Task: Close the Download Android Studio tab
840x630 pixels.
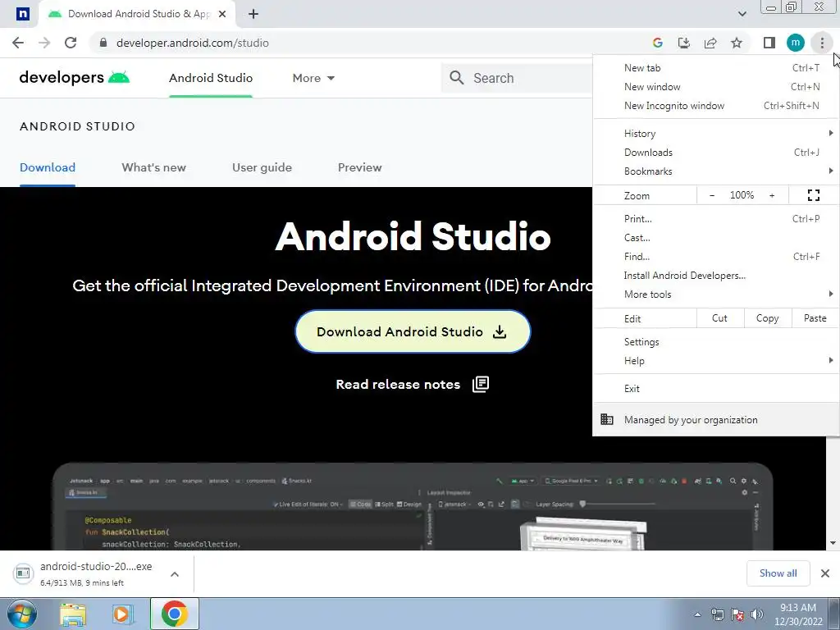Action: click(x=222, y=14)
